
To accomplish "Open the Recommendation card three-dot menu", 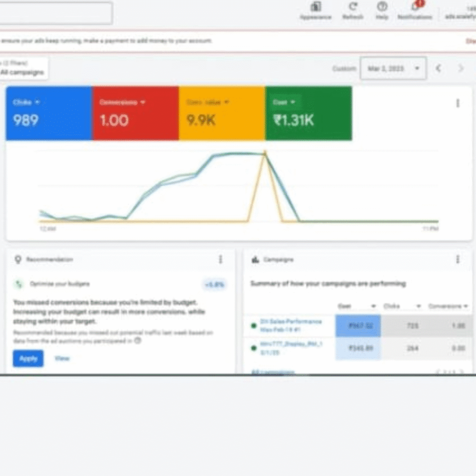I will pyautogui.click(x=220, y=259).
